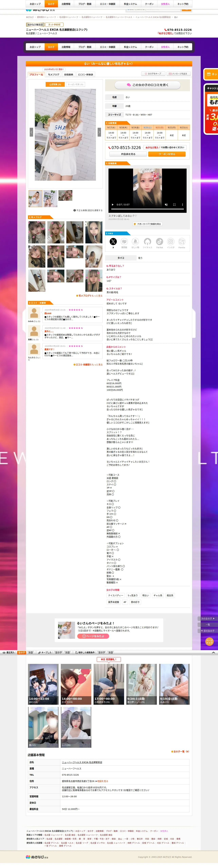This screenshot has width=218, height=868.
Task: Click orange クーポンを見る button
Action: [167, 154]
